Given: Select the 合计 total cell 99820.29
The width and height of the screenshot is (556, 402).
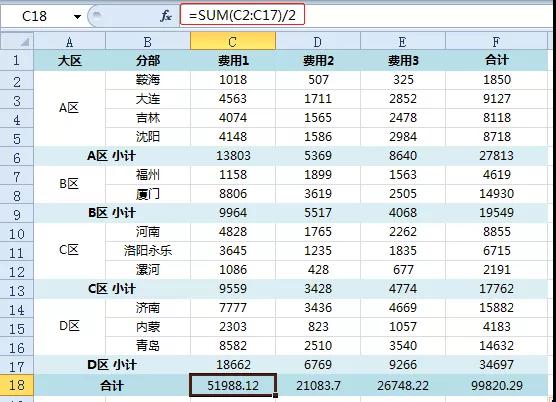Looking at the screenshot, I should click(496, 385).
